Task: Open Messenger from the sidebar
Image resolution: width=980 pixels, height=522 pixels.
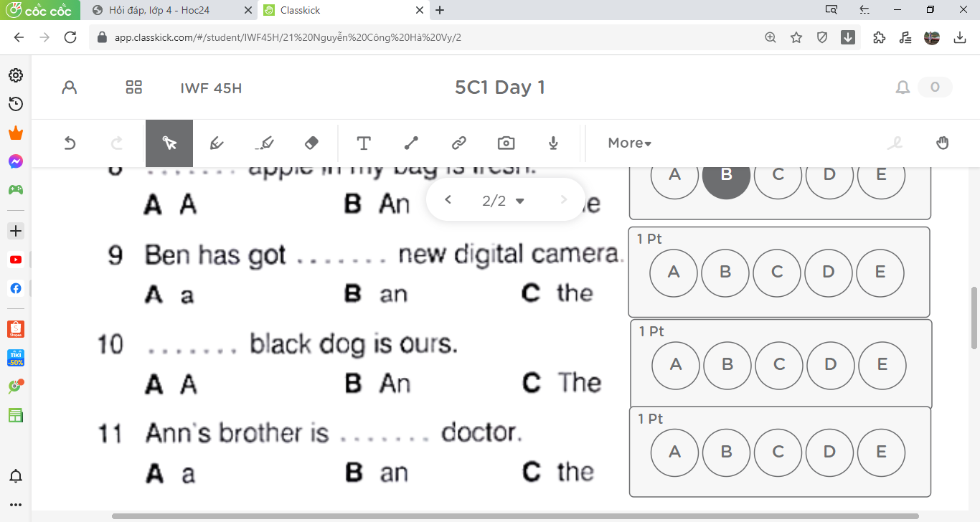Action: (15, 161)
